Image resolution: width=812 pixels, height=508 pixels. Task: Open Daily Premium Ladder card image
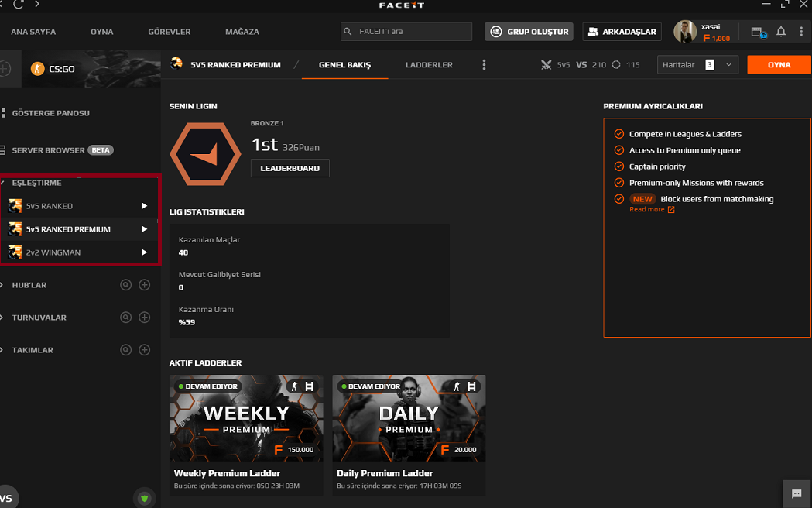coord(409,418)
